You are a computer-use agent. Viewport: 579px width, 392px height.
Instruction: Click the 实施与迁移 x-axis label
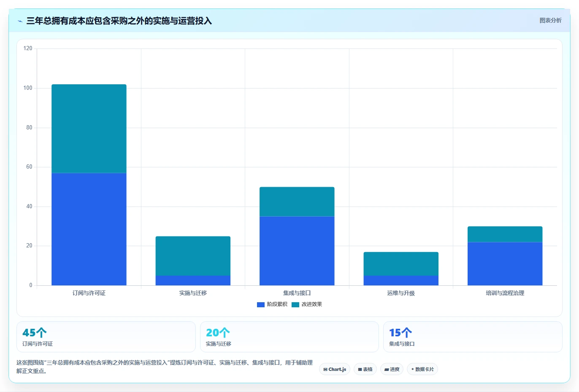pos(193,293)
